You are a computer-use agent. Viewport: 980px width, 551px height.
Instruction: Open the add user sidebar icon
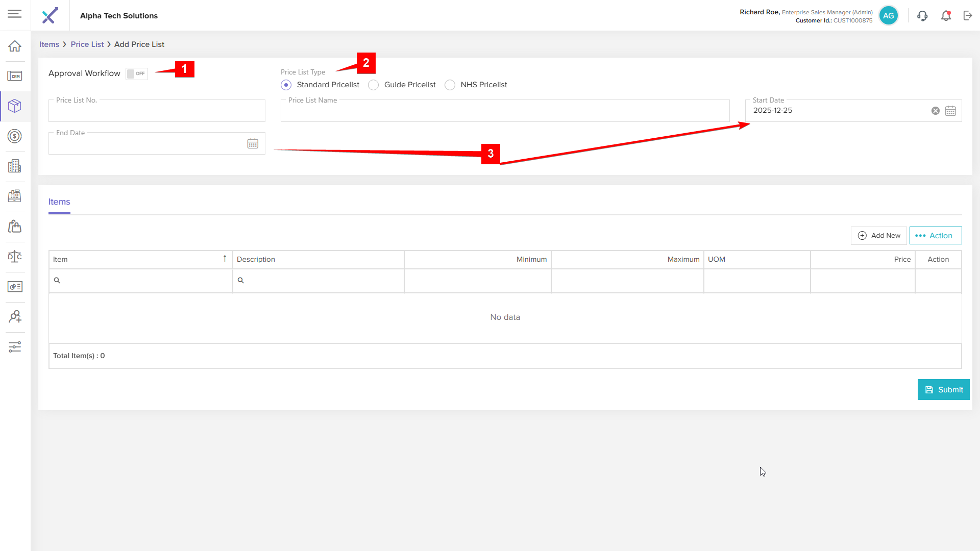point(15,317)
